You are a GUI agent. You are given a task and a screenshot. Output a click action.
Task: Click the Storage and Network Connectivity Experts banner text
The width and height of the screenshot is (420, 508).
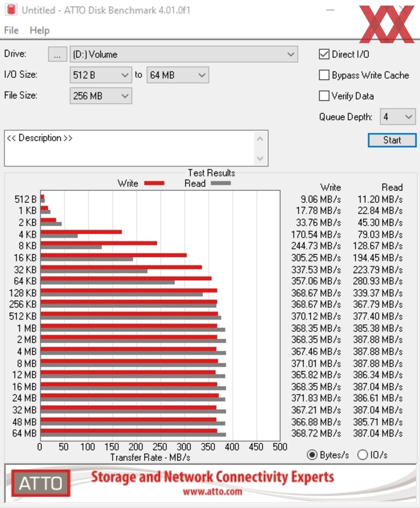click(212, 477)
